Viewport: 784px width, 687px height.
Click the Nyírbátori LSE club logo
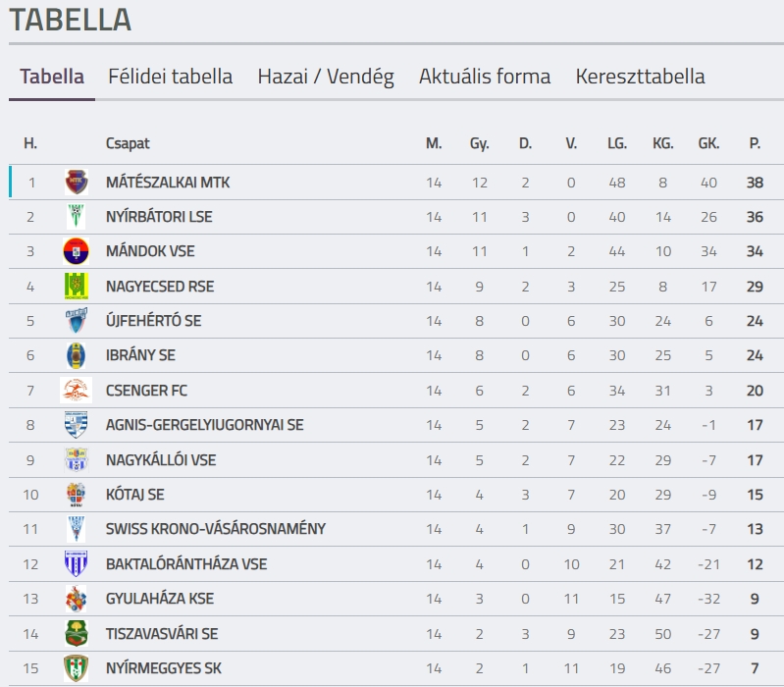76,217
